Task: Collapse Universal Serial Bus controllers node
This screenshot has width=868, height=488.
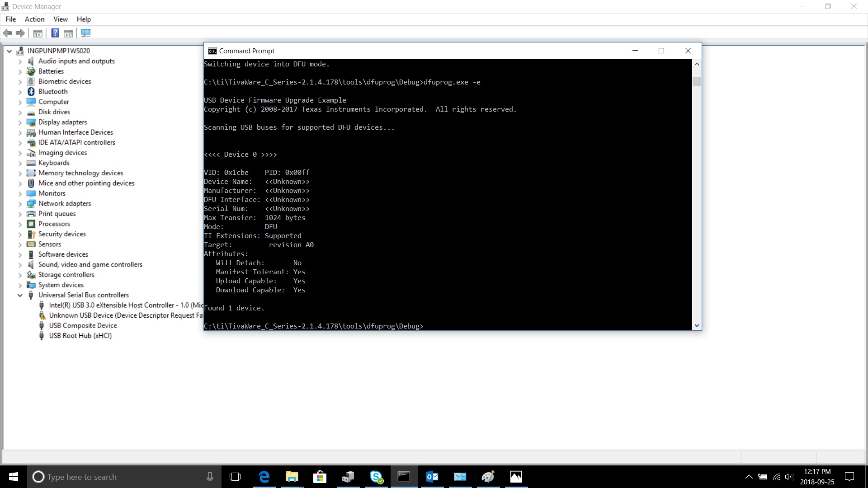Action: coord(20,296)
